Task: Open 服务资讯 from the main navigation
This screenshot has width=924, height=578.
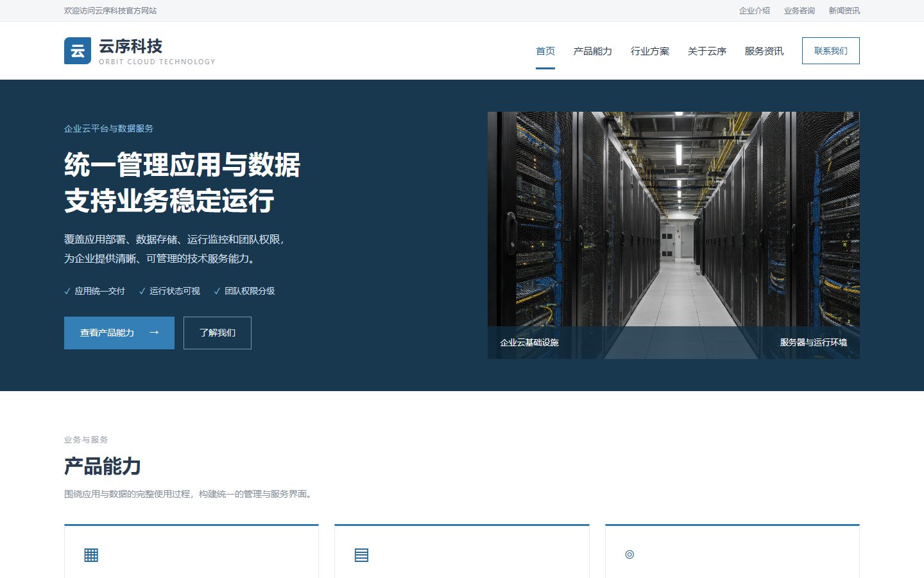Action: point(764,51)
